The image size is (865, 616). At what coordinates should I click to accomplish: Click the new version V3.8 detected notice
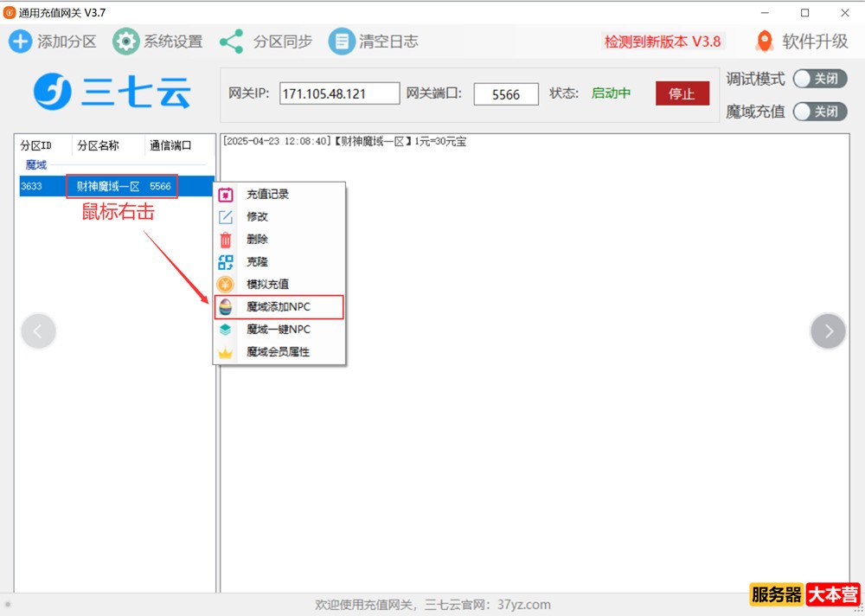[663, 42]
